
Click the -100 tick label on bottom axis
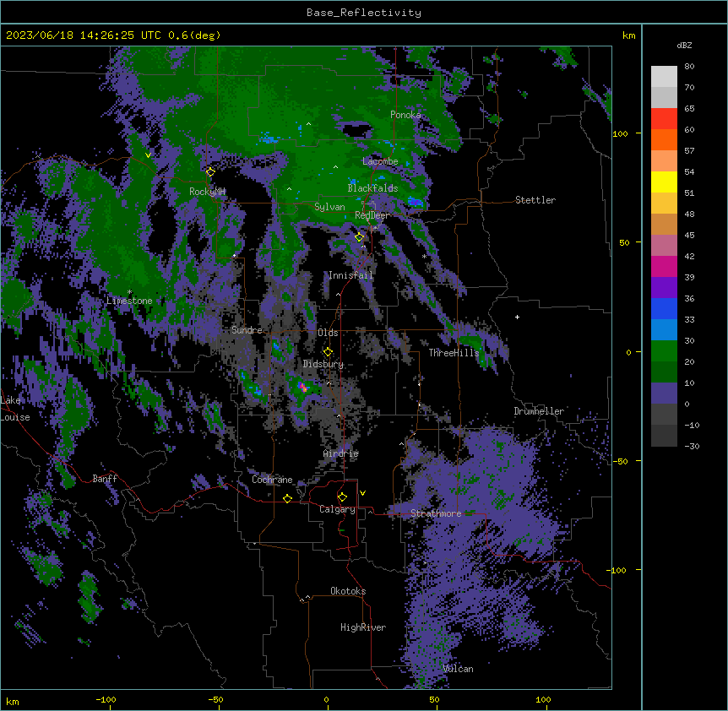106,699
